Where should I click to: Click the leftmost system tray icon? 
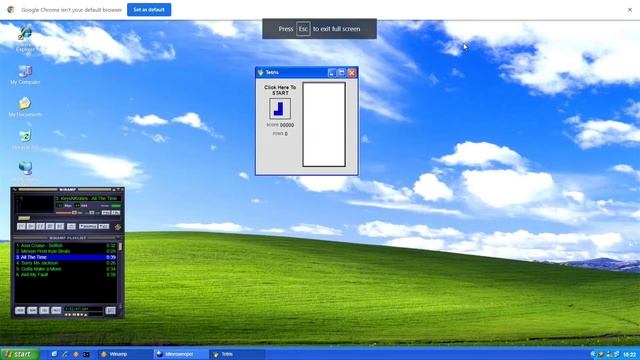point(593,354)
